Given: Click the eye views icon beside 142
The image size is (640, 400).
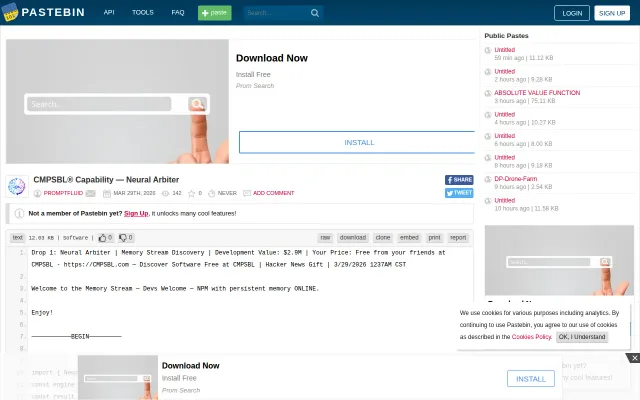Looking at the screenshot, I should pos(165,193).
